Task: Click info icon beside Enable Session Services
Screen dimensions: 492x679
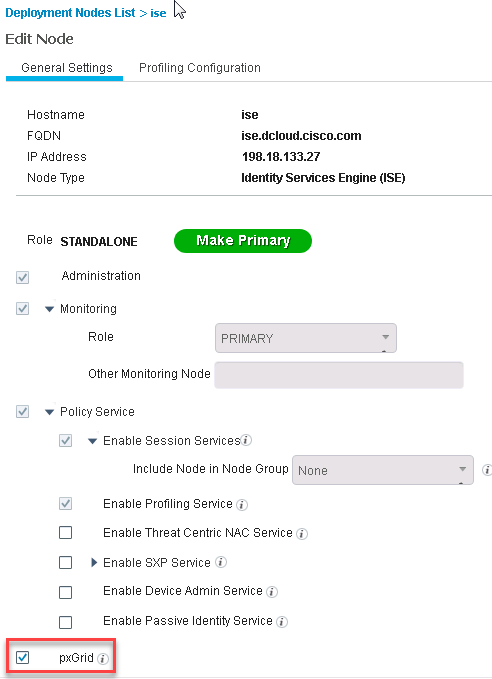Action: click(x=246, y=440)
